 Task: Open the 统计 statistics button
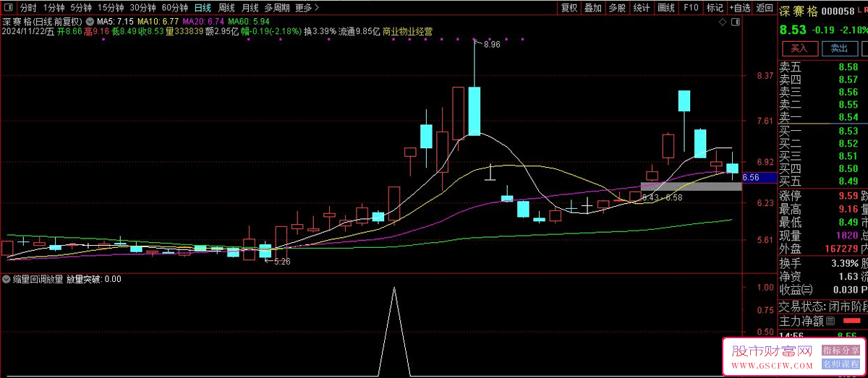point(641,8)
